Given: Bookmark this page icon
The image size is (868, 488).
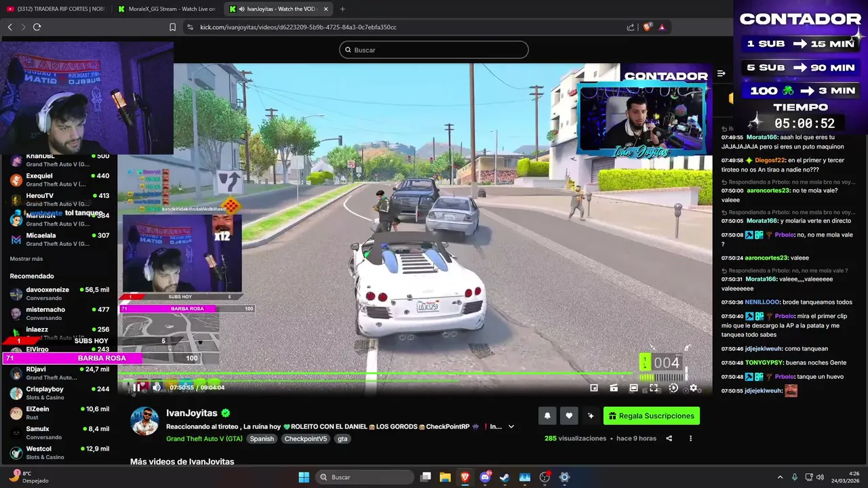Looking at the screenshot, I should tap(172, 27).
